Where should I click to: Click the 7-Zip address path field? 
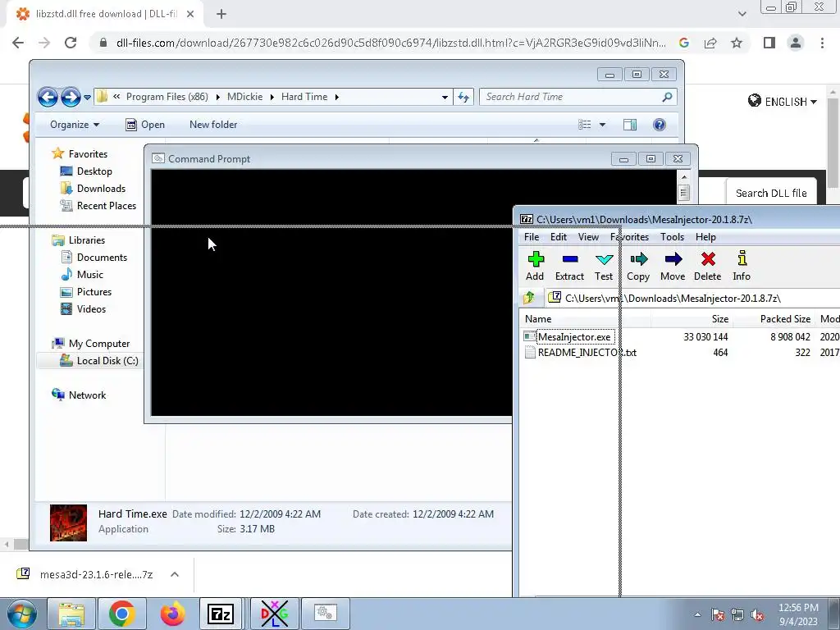(x=692, y=299)
